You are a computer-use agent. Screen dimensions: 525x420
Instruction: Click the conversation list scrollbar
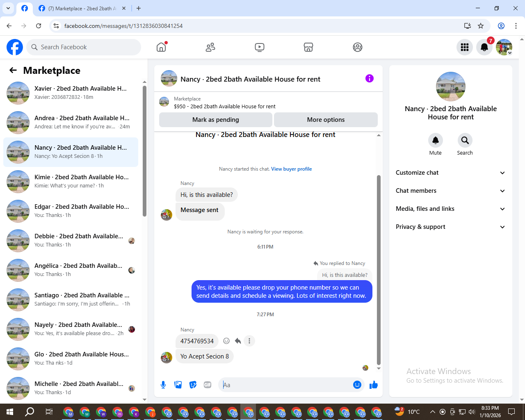coord(144,151)
